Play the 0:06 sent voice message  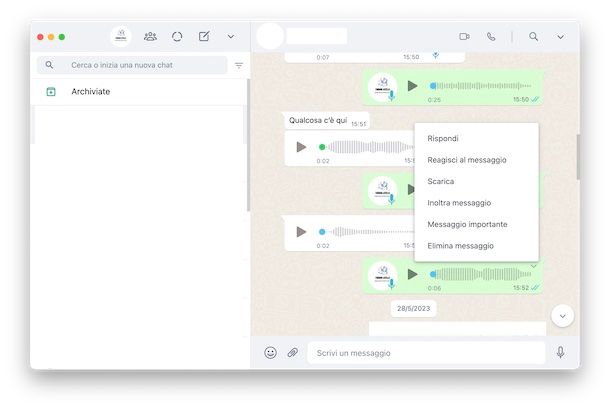[412, 274]
